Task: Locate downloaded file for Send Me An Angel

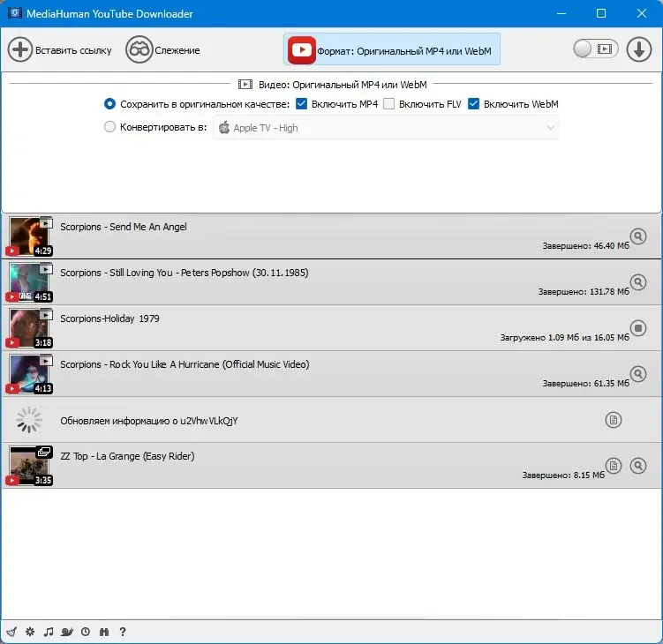Action: (x=638, y=236)
